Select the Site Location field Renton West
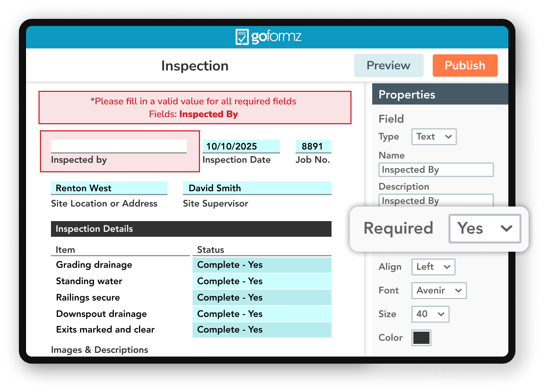Screen dimensions: 544x392 (109, 188)
